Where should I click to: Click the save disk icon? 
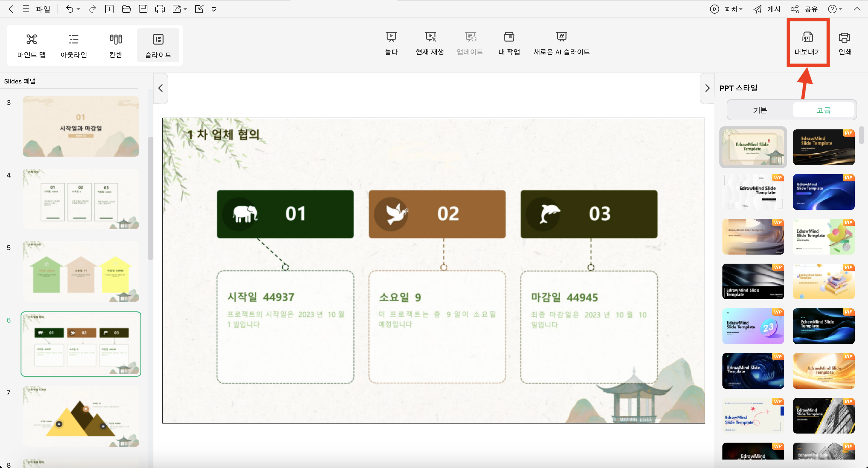pyautogui.click(x=143, y=9)
